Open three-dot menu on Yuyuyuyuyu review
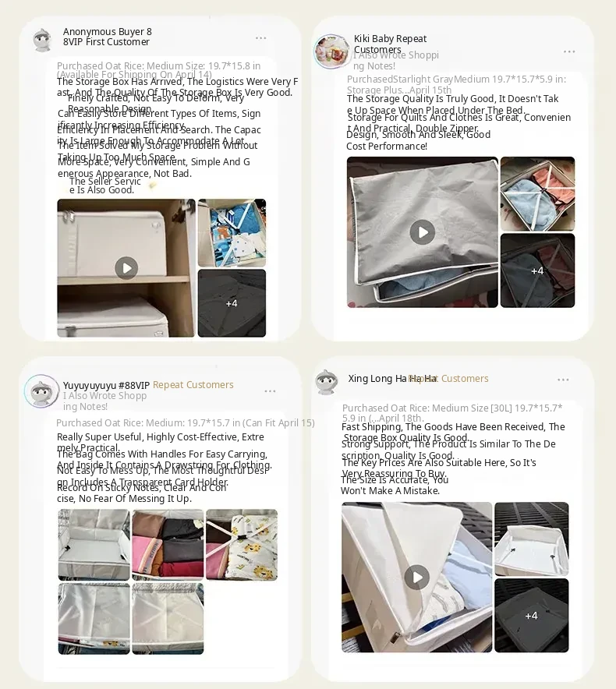 pos(270,391)
